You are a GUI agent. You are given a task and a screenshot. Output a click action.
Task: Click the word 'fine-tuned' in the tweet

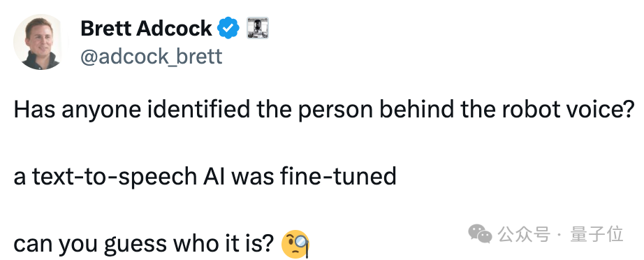click(338, 176)
